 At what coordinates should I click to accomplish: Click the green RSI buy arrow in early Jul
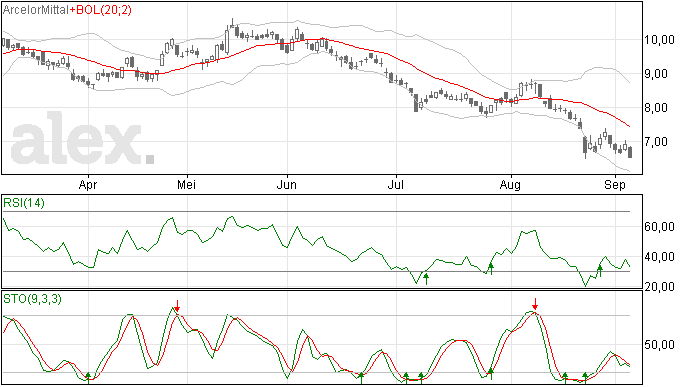(x=426, y=279)
